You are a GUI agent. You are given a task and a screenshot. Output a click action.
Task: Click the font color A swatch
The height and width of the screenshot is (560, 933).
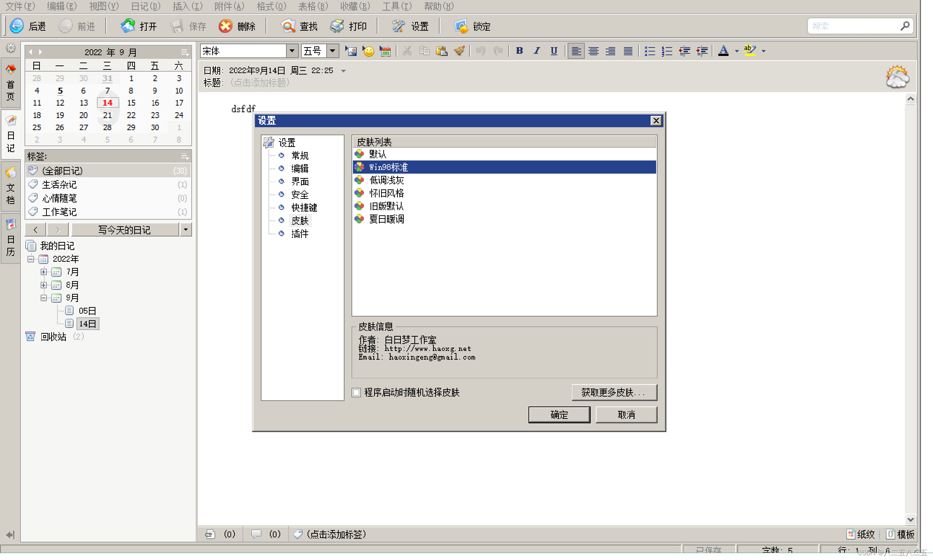(723, 51)
